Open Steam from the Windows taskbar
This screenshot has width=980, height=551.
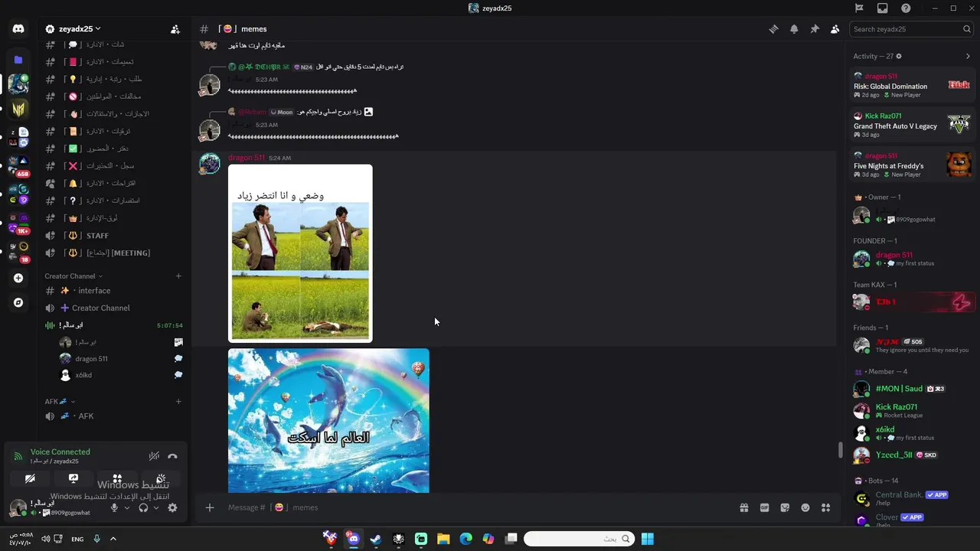pos(375,539)
